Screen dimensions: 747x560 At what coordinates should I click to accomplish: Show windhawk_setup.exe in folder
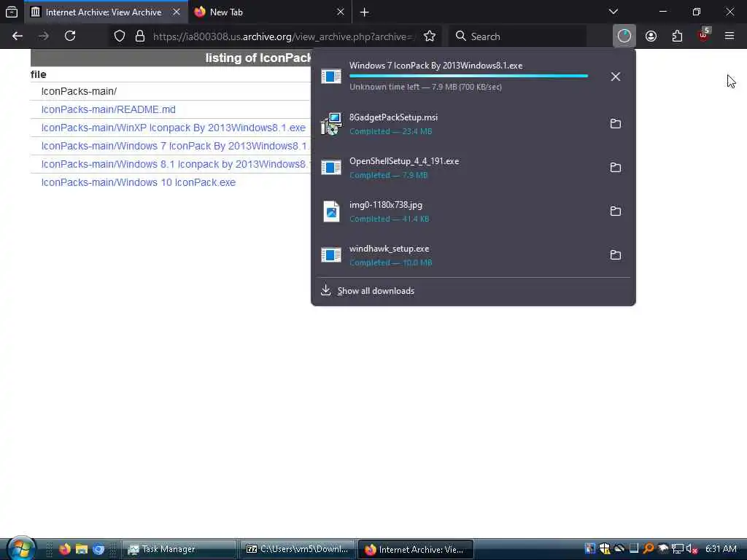click(616, 255)
